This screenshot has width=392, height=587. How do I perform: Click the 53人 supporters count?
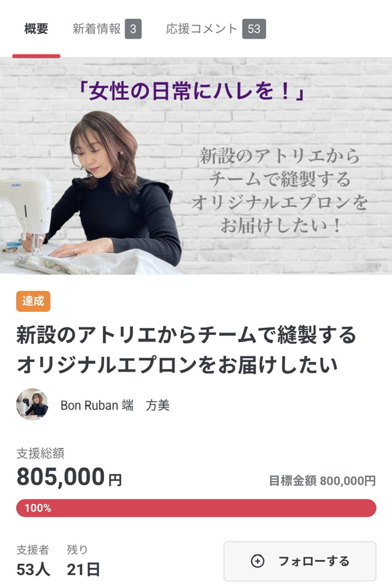33,570
